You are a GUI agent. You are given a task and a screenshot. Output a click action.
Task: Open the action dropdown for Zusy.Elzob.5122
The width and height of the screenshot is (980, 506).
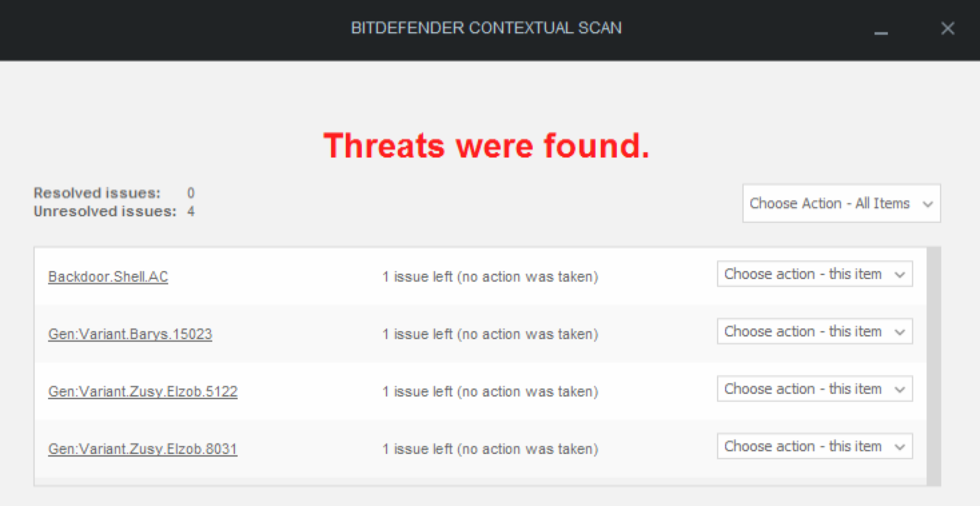point(814,389)
